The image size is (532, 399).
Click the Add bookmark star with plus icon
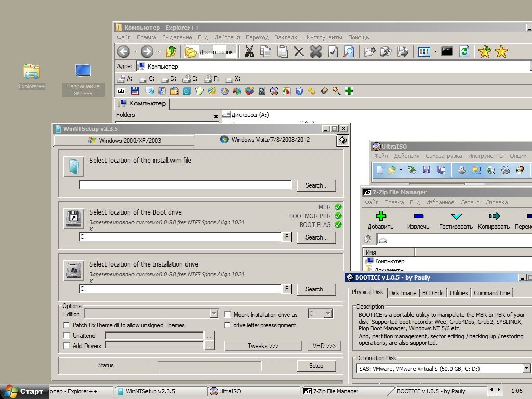click(484, 51)
